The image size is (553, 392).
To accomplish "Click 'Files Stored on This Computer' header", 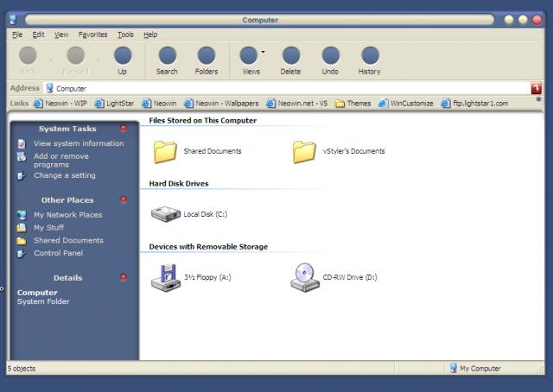I will pos(203,120).
